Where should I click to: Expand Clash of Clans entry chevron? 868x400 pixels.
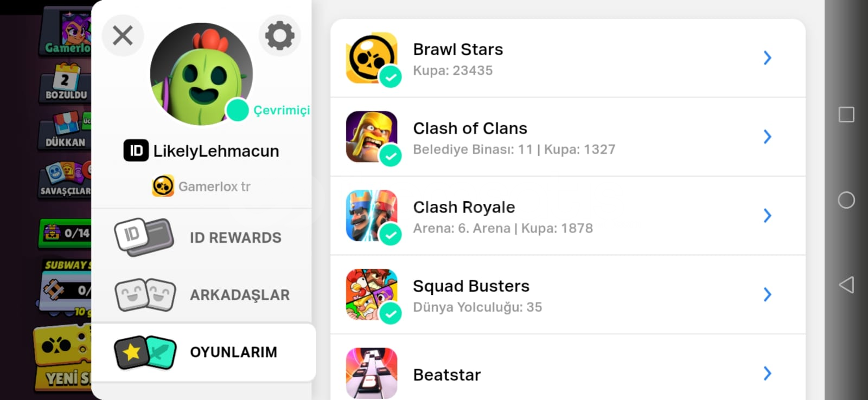pyautogui.click(x=767, y=137)
